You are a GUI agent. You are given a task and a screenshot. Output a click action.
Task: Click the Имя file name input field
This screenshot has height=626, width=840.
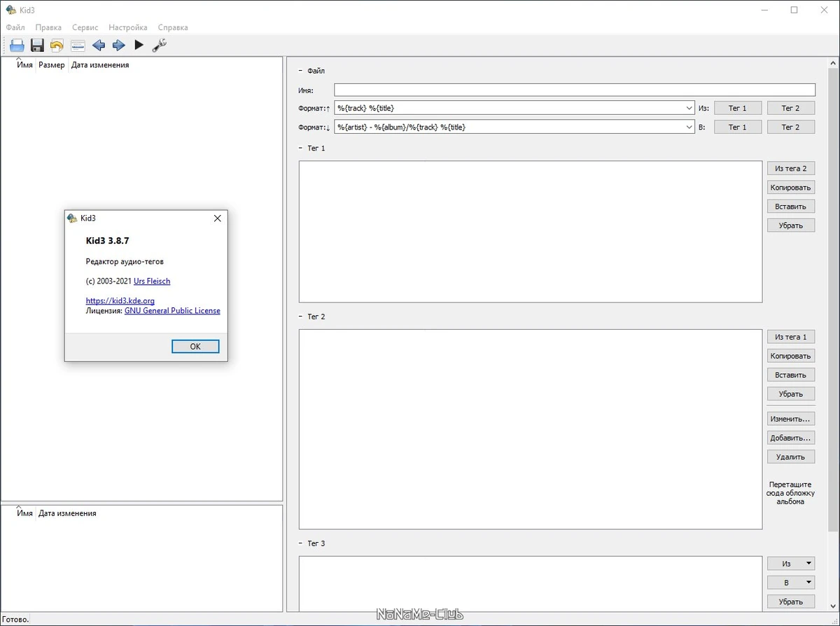[x=575, y=90]
